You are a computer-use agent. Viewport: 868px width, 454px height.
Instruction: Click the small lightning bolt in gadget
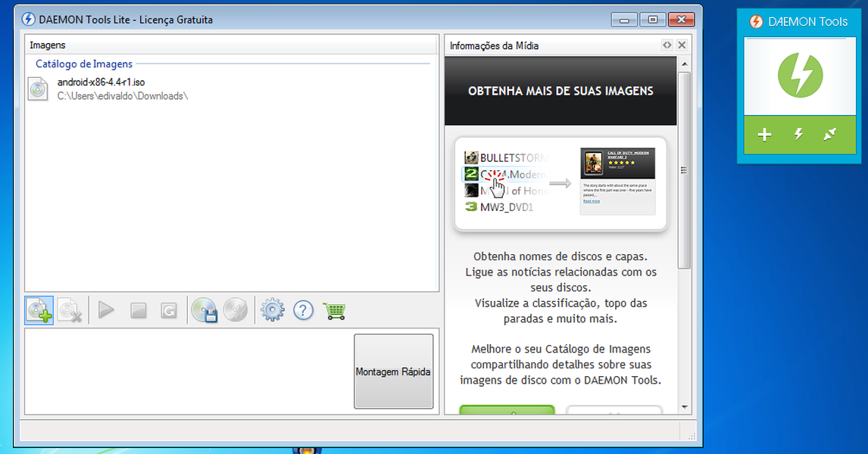coord(798,135)
